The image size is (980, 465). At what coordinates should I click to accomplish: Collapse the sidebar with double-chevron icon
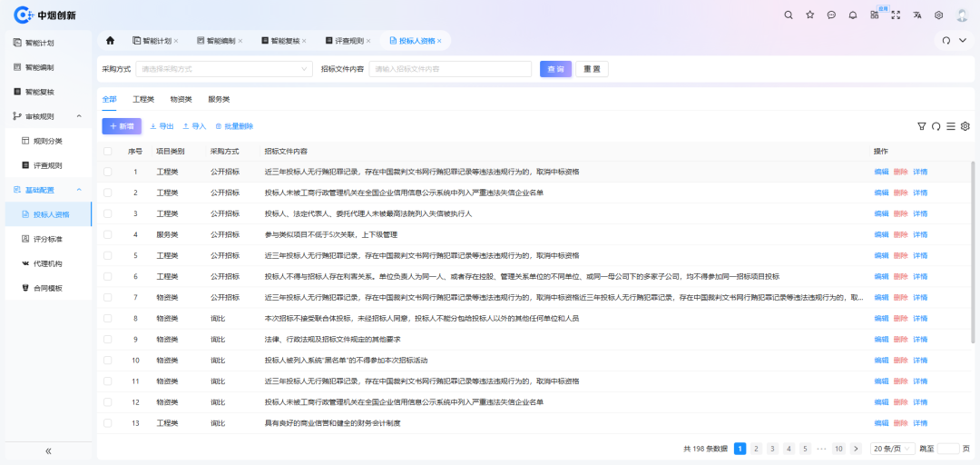(x=48, y=451)
